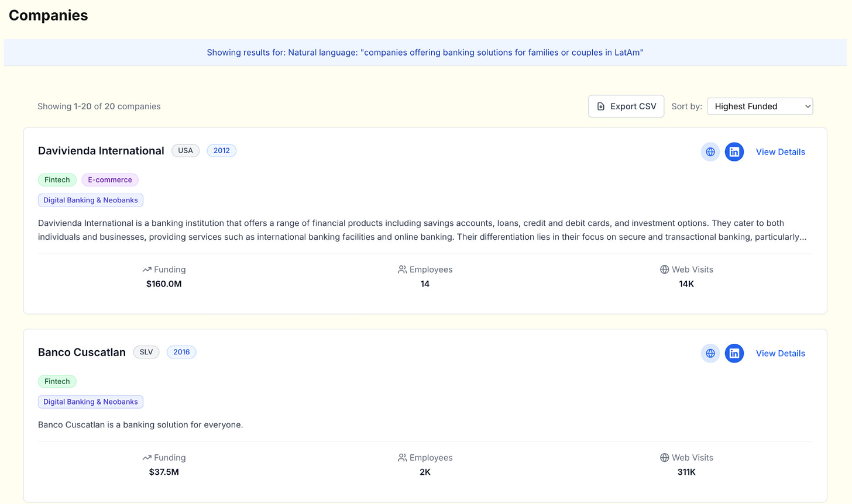Click the 2012 founding year tag
Viewport: 852px width, 504px height.
click(x=222, y=150)
